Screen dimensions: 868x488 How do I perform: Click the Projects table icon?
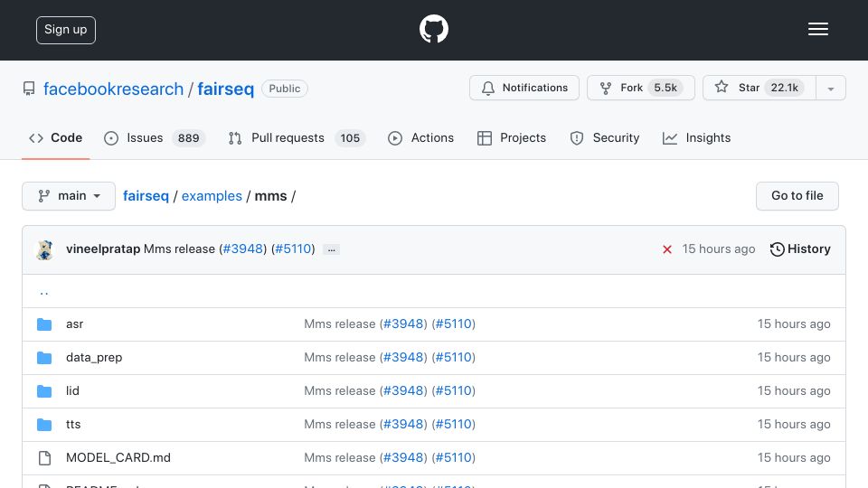pos(485,138)
